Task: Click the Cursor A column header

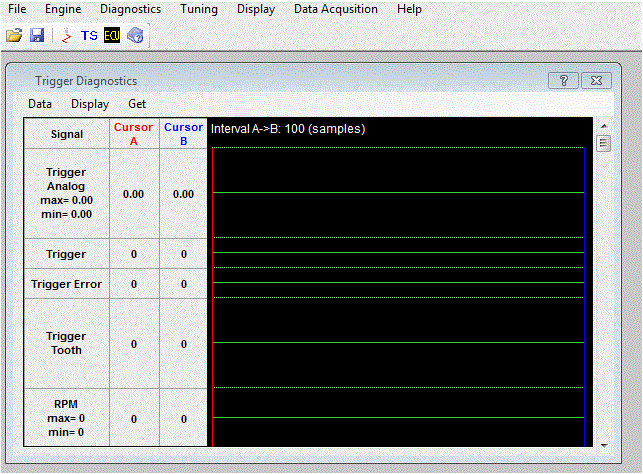Action: tap(134, 134)
